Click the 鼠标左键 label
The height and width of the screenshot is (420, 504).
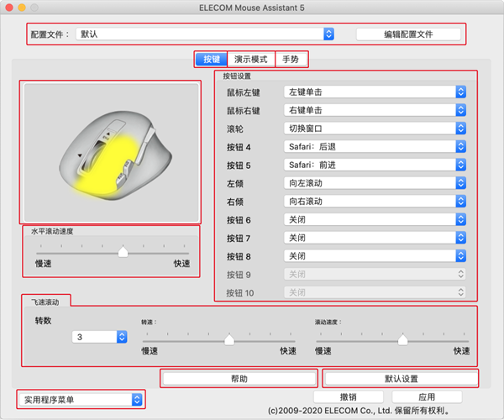244,92
